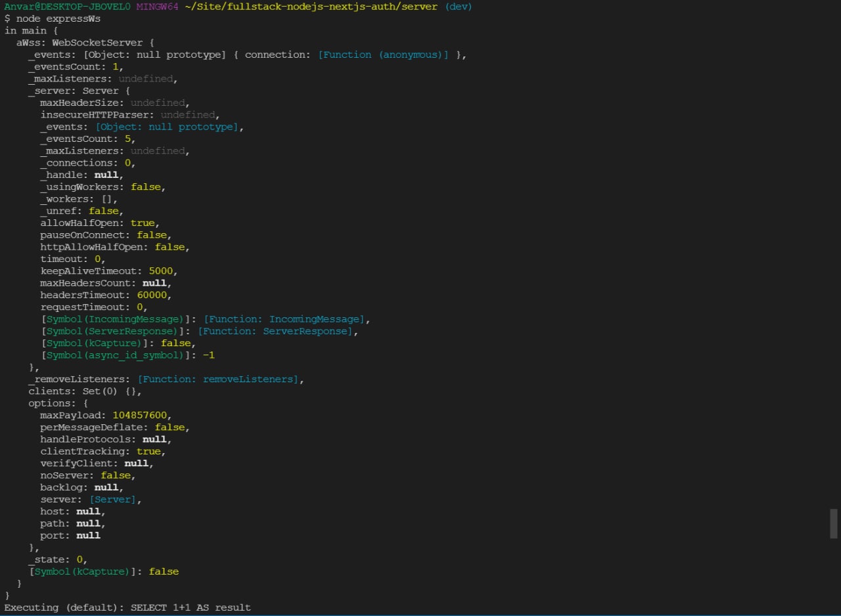Screen dimensions: 841x616
Task: Click the 'in main {' output line
Action: point(32,30)
